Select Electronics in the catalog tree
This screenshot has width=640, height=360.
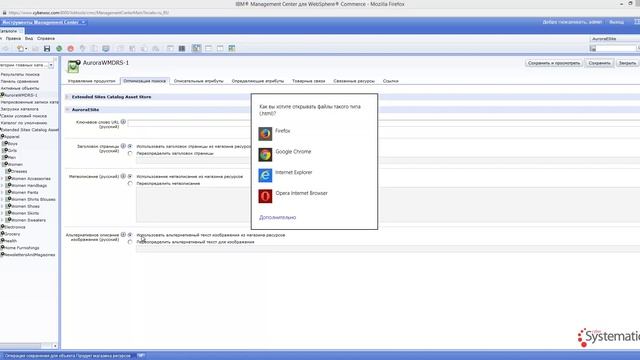(15, 227)
